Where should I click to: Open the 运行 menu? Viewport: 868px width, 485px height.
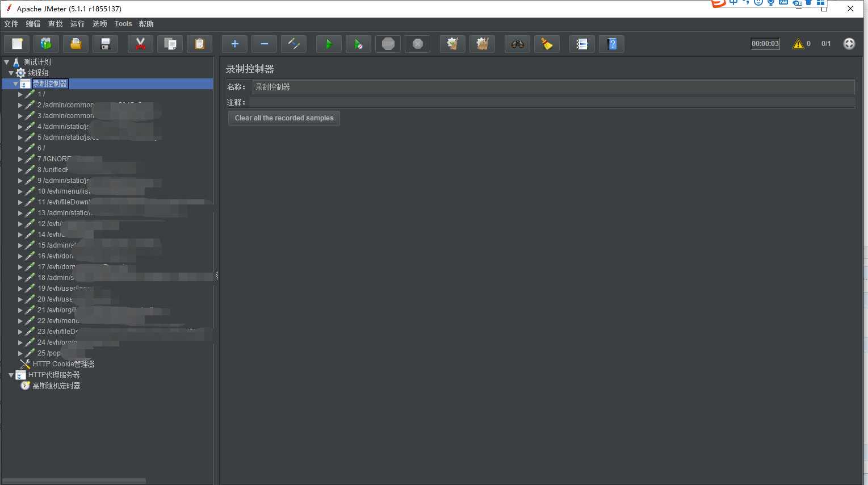[x=77, y=24]
